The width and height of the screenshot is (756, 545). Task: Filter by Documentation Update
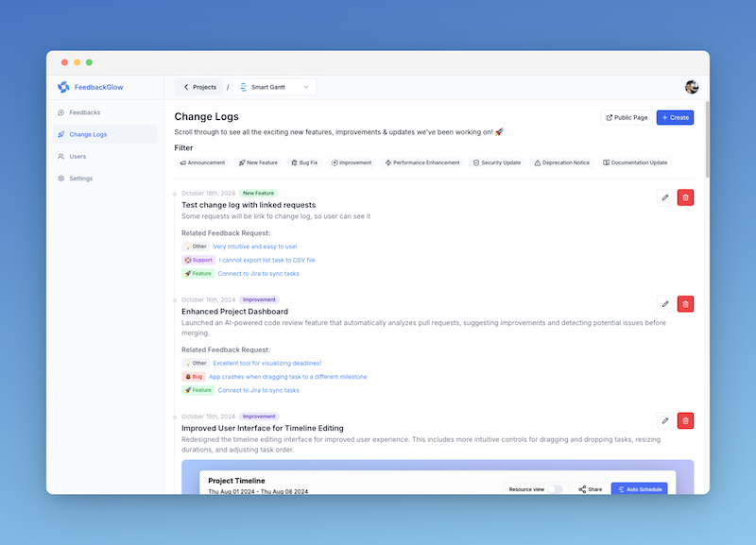pos(635,162)
